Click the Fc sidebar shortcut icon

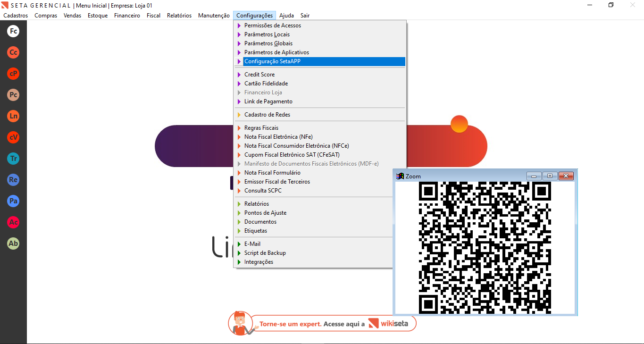[x=13, y=31]
